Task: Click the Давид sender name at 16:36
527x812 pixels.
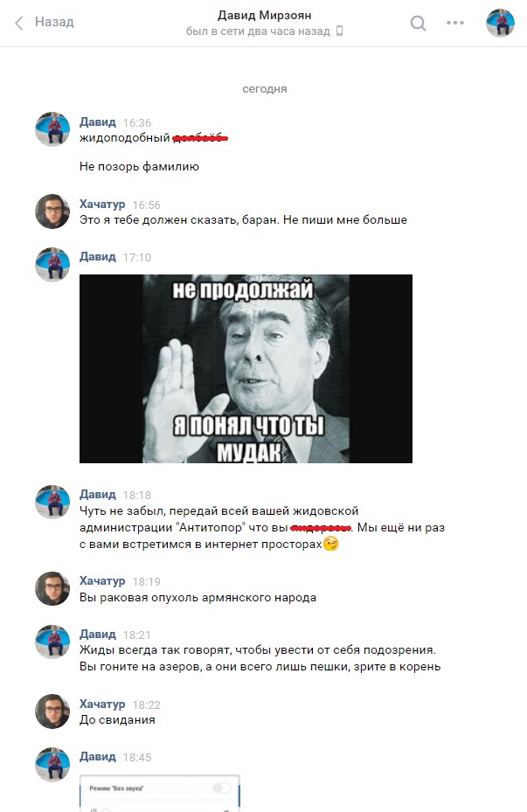Action: 97,122
